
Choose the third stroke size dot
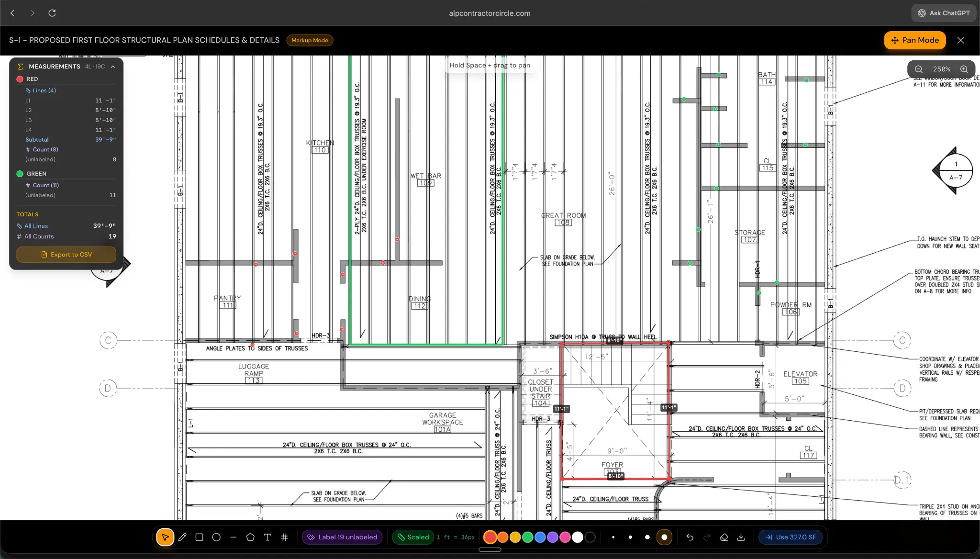pos(647,537)
